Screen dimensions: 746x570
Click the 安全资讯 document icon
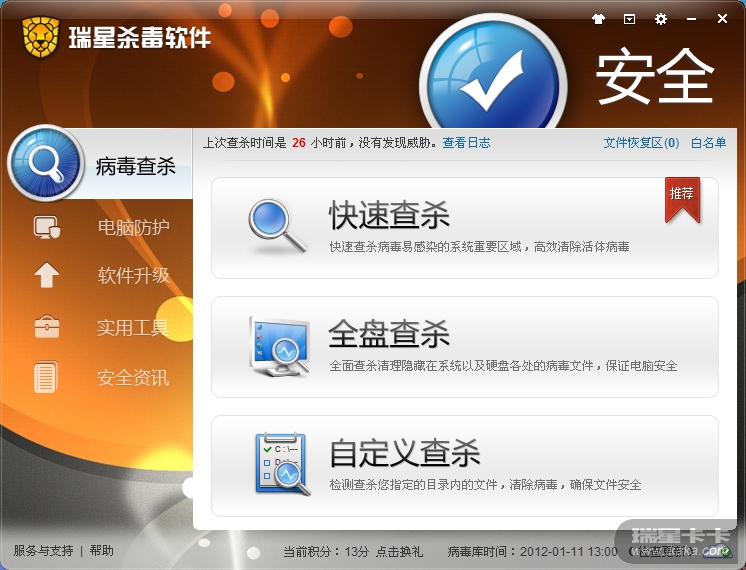(x=46, y=377)
